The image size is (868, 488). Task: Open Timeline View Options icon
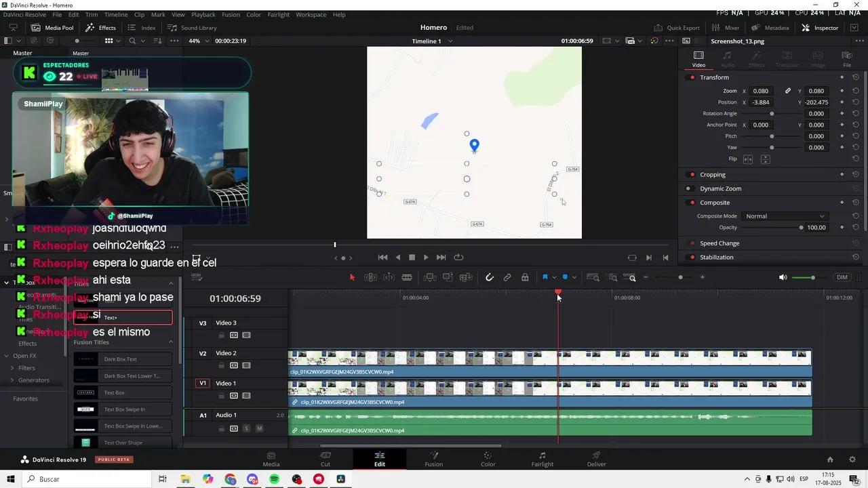point(197,277)
